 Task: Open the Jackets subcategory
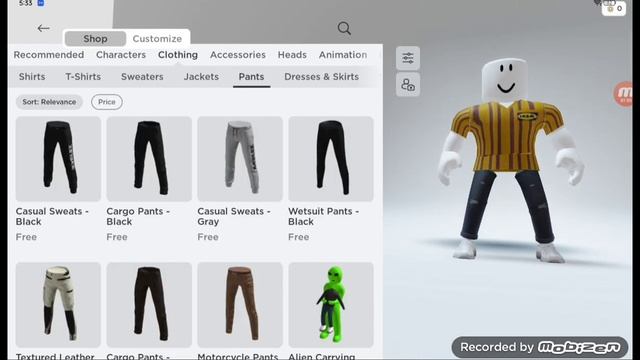[x=201, y=76]
